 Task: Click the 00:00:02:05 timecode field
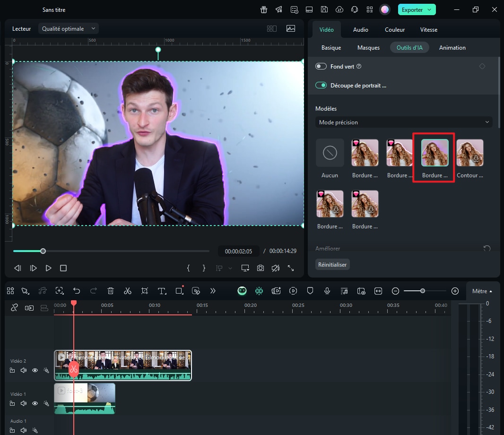point(238,251)
